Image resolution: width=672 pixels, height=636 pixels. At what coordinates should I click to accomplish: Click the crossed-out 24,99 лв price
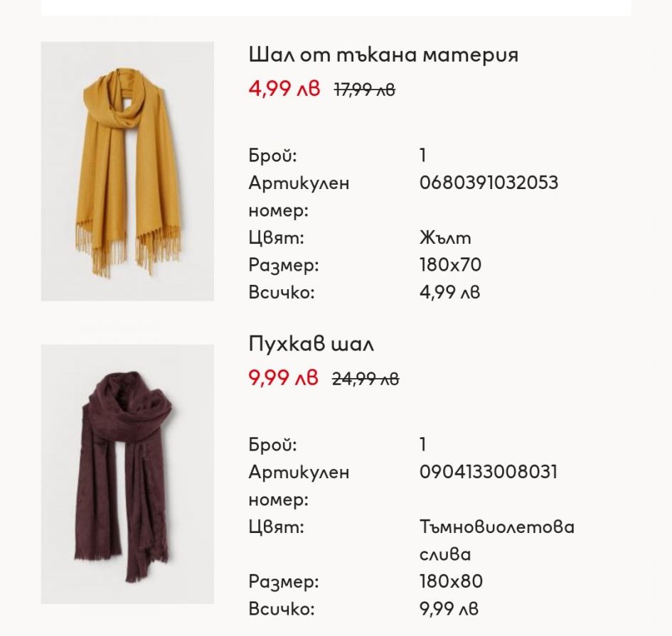[x=366, y=379]
